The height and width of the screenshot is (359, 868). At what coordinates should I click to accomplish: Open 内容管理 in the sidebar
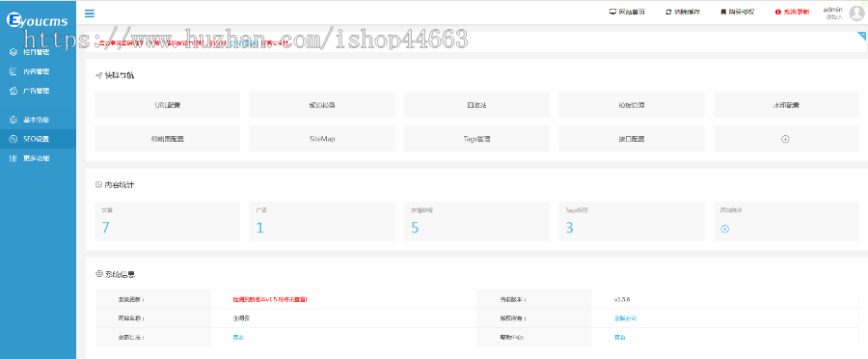[38, 71]
